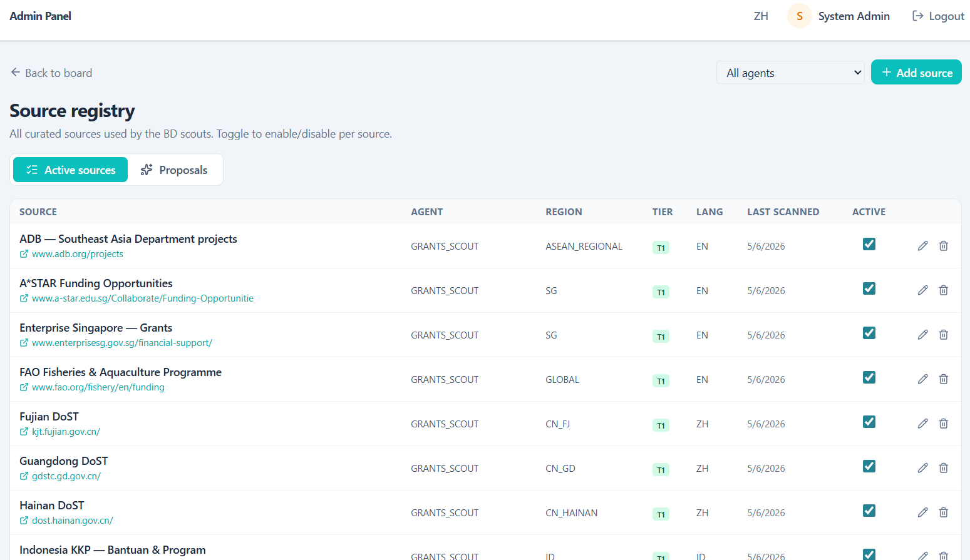Click the GLOBAL region cell
The image size is (970, 560).
pyautogui.click(x=562, y=380)
